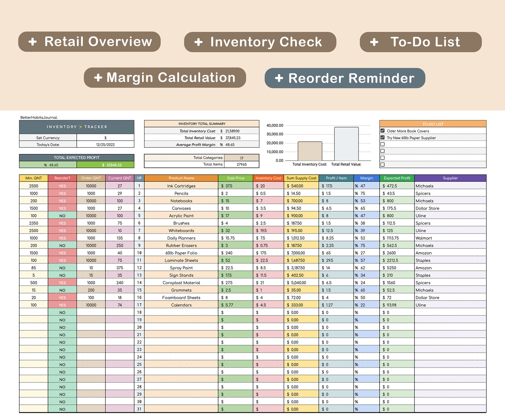Image resolution: width=505 pixels, height=420 pixels.
Task: Select the 60lb Paper Folio product cell
Action: click(181, 253)
